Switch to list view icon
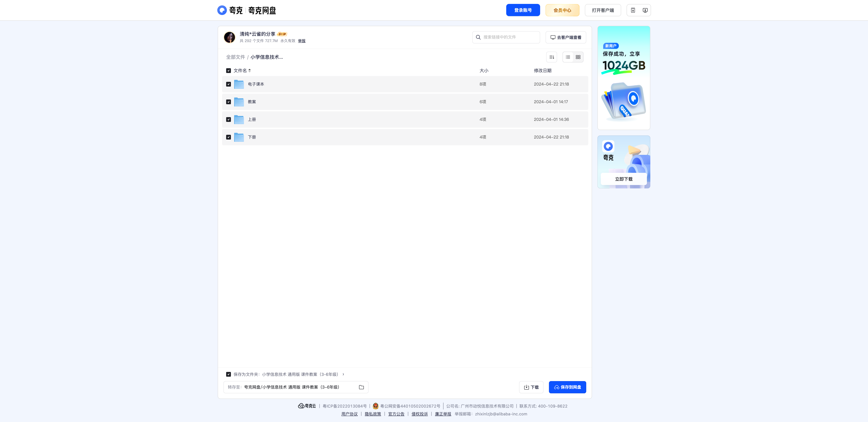Viewport: 868px width, 422px height. pyautogui.click(x=568, y=57)
